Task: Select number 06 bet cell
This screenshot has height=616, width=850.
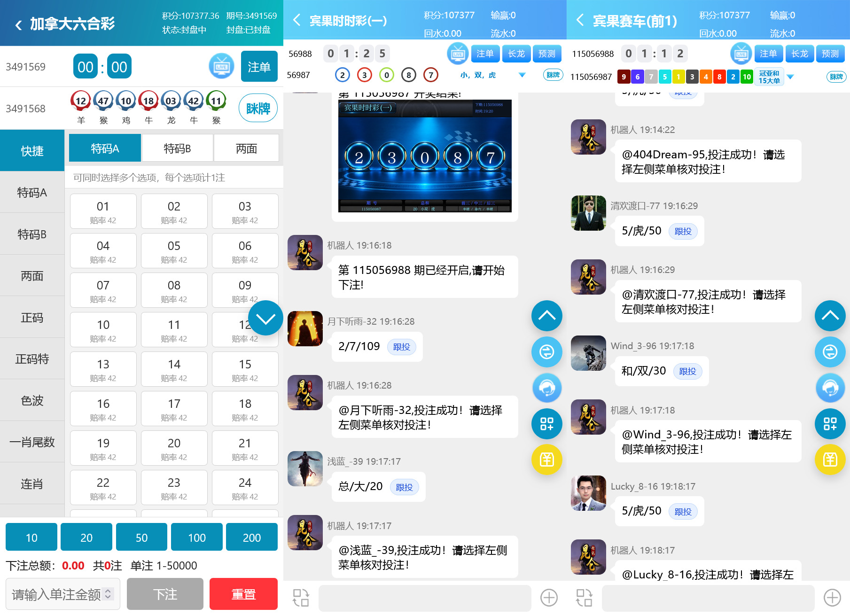Action: (245, 251)
